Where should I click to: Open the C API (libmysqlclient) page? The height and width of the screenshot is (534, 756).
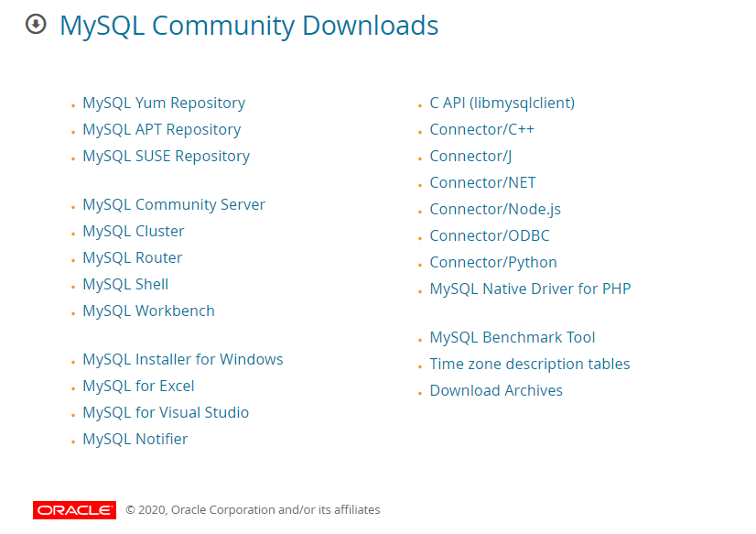(502, 103)
